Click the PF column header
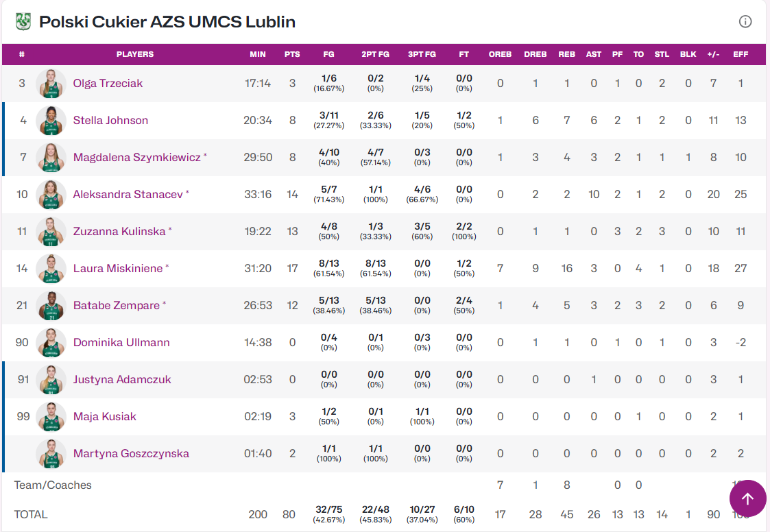The width and height of the screenshot is (770, 532). [x=617, y=54]
